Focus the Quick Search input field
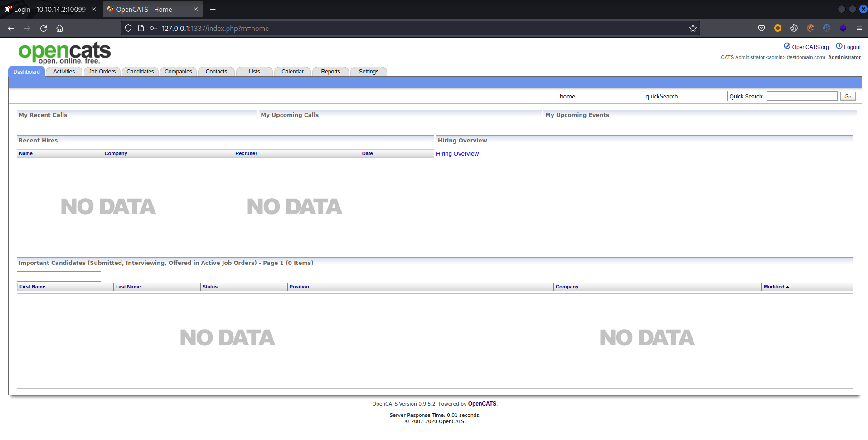 click(x=801, y=96)
